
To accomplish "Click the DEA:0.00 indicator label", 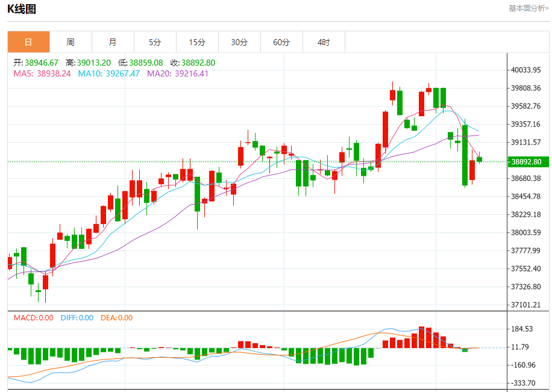I will pyautogui.click(x=117, y=318).
